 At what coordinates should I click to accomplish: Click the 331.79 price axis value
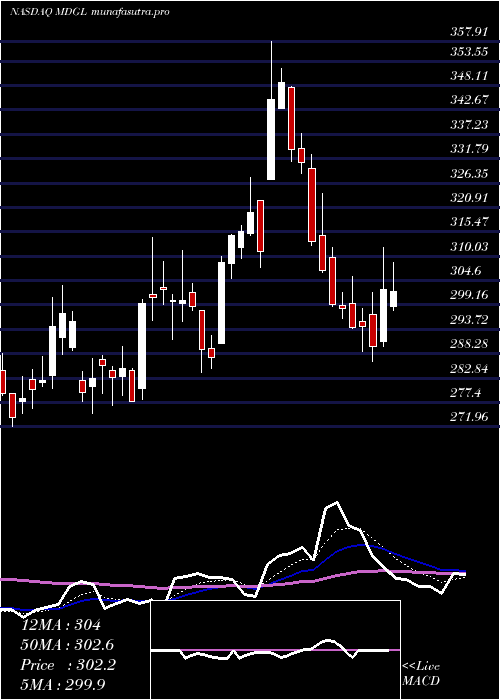pyautogui.click(x=469, y=149)
